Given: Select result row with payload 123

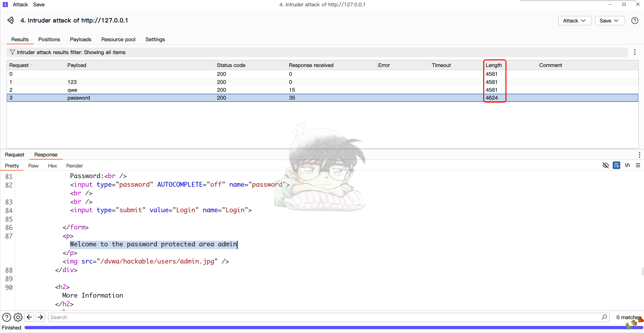Looking at the screenshot, I should tap(322, 82).
